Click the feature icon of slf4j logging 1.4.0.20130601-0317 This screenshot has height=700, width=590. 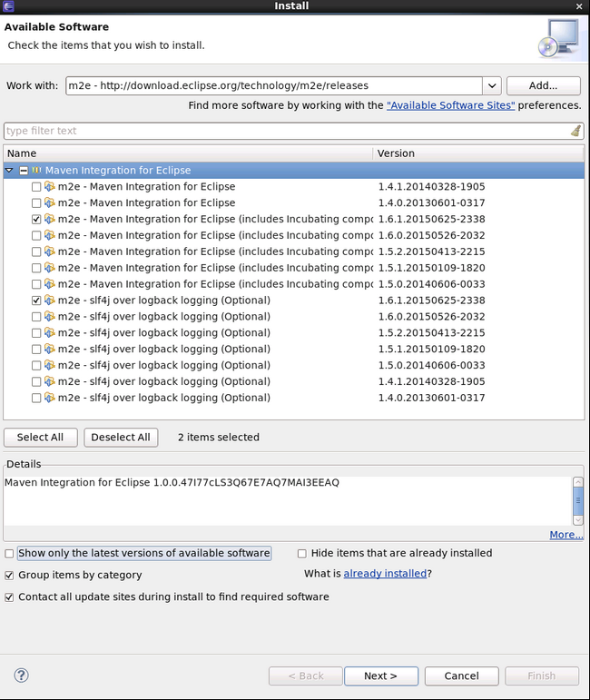click(50, 398)
